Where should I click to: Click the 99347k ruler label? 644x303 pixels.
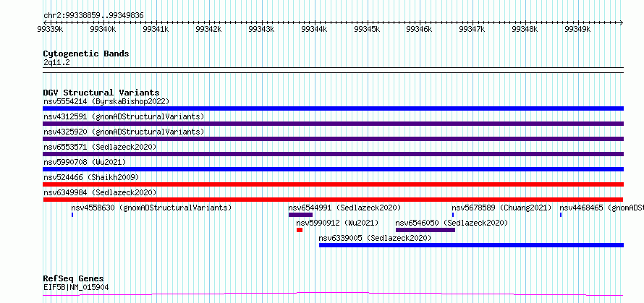[x=472, y=29]
